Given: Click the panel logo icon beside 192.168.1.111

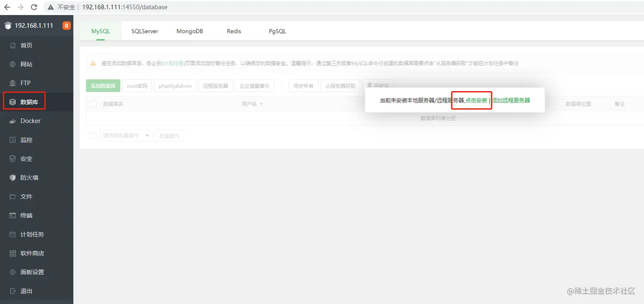Looking at the screenshot, I should 8,26.
